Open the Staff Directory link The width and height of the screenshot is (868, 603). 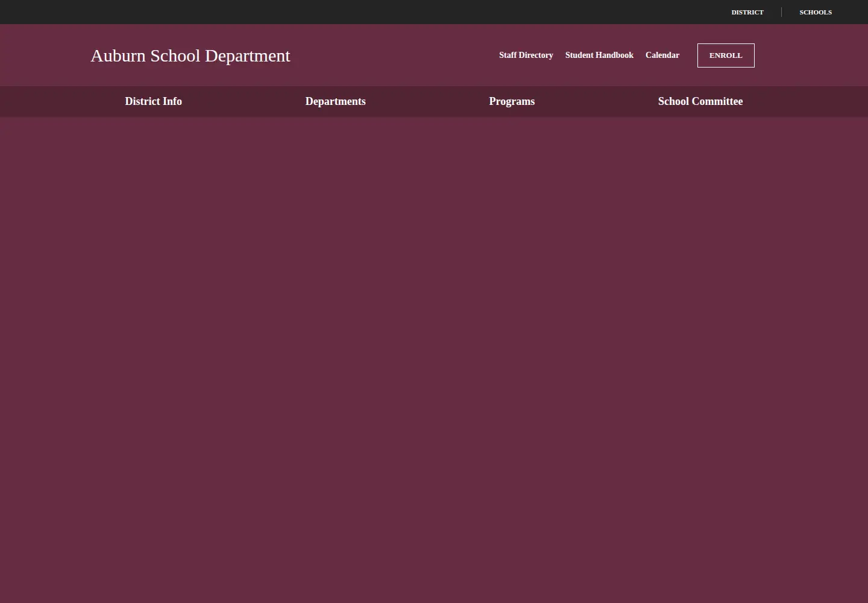click(526, 55)
